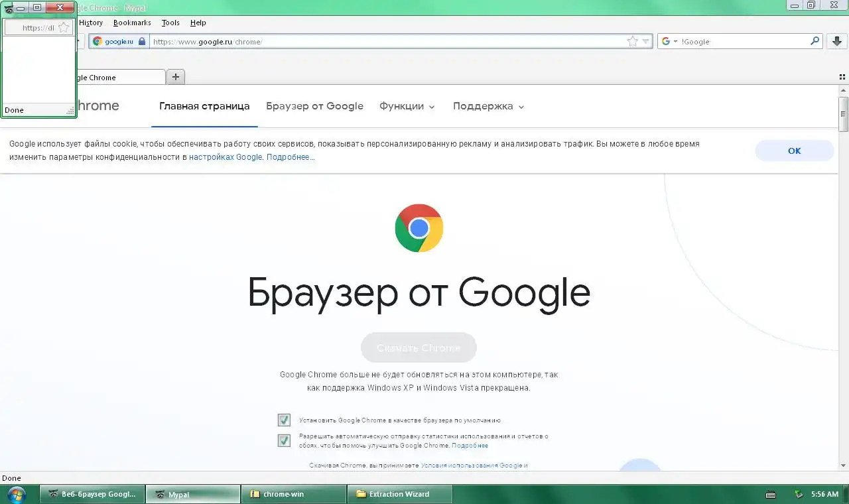The width and height of the screenshot is (849, 504).
Task: Open the address bar history dropdown arrow
Action: [646, 42]
